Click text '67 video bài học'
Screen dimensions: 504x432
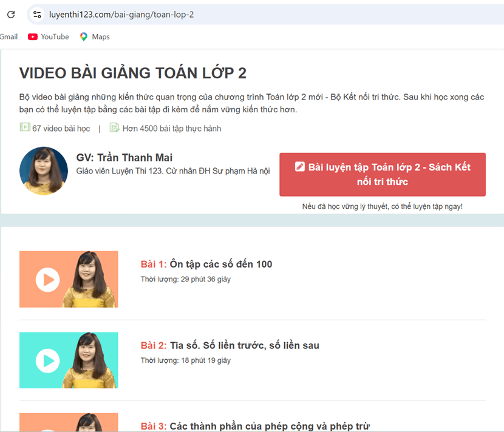61,129
